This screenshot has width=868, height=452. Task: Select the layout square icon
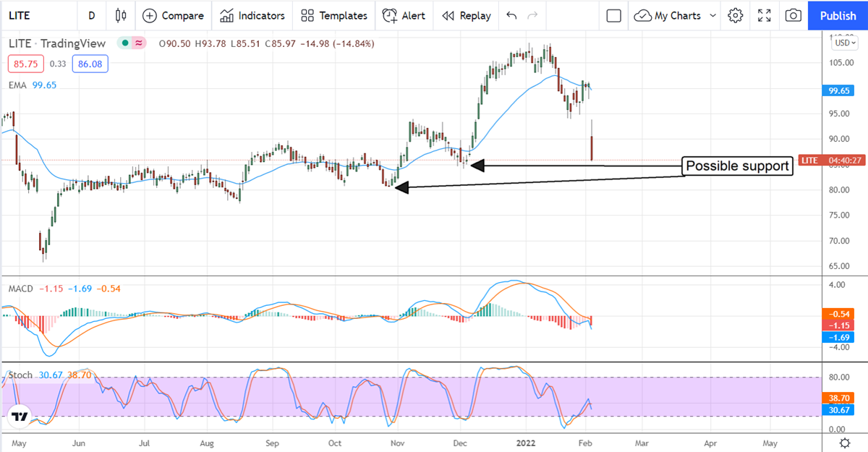point(614,15)
